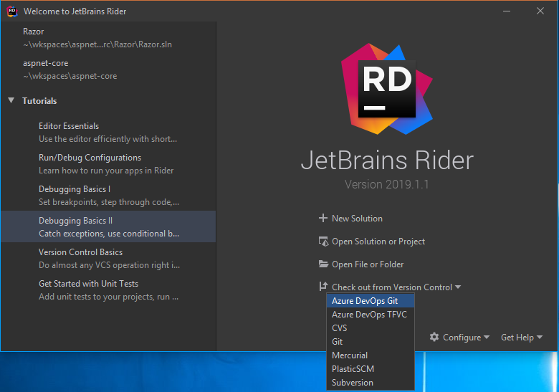Image resolution: width=559 pixels, height=392 pixels.
Task: Open the Debugging Basics I tutorial
Action: (x=108, y=196)
